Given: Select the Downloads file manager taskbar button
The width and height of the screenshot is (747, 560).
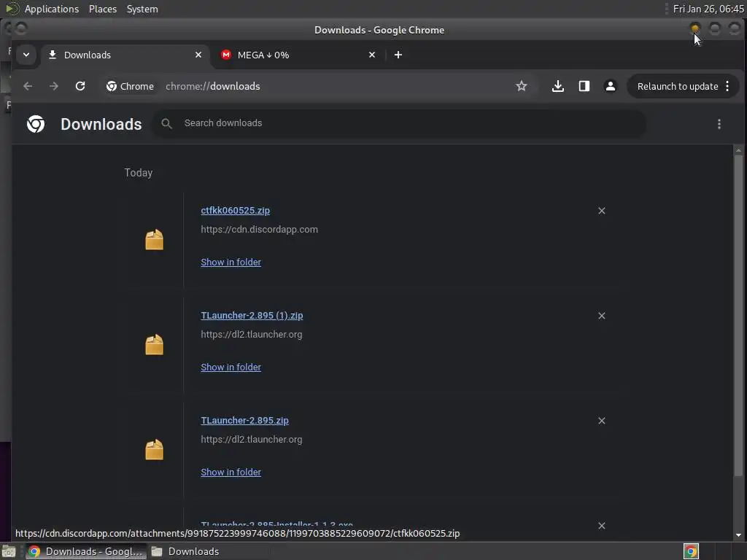Looking at the screenshot, I should tap(185, 551).
